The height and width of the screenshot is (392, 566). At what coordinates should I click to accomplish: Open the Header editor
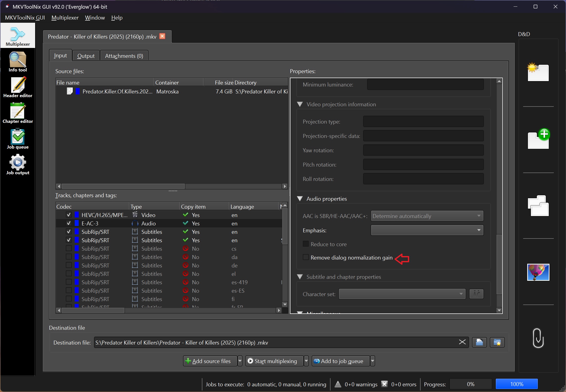coord(18,87)
